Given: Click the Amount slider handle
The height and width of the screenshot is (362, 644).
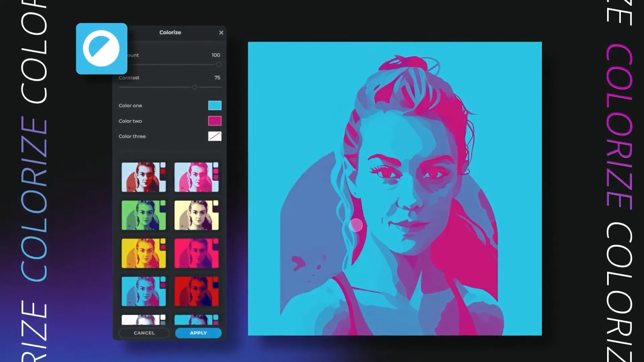Looking at the screenshot, I should tap(219, 64).
